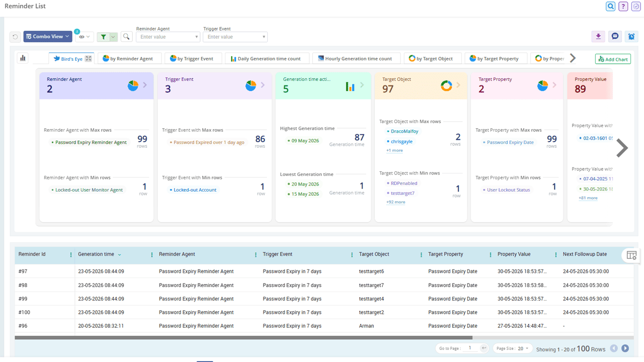Open Trigger Event column menu dots
644x362 pixels.
pos(352,255)
